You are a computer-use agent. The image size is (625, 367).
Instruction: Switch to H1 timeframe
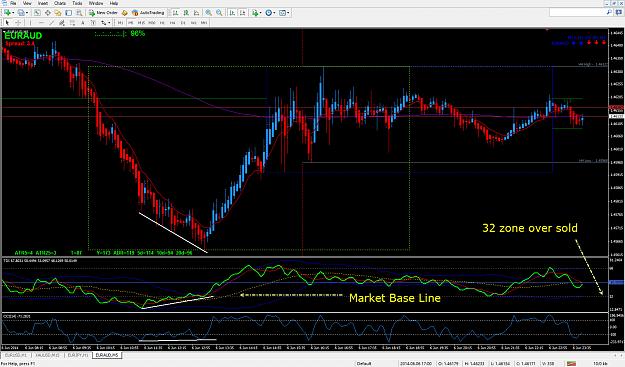pyautogui.click(x=162, y=23)
